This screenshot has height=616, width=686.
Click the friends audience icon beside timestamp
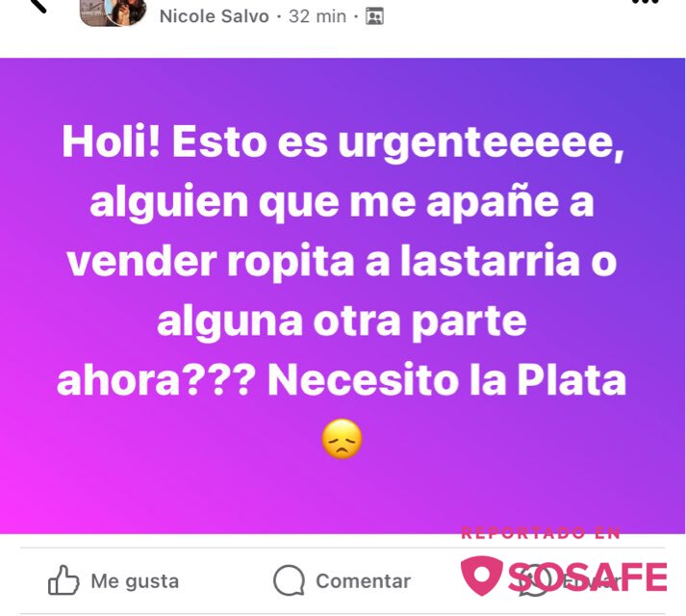tap(374, 16)
